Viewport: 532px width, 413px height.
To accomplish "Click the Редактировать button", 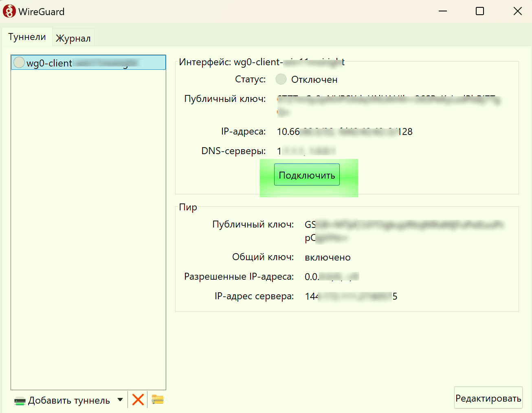I will (488, 398).
